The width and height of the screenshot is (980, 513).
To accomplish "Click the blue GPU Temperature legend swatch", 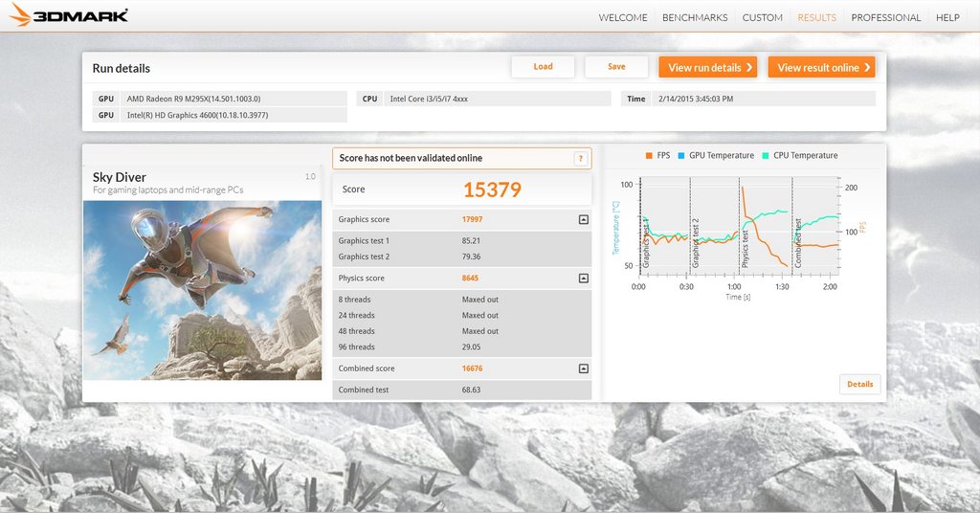I will 681,156.
